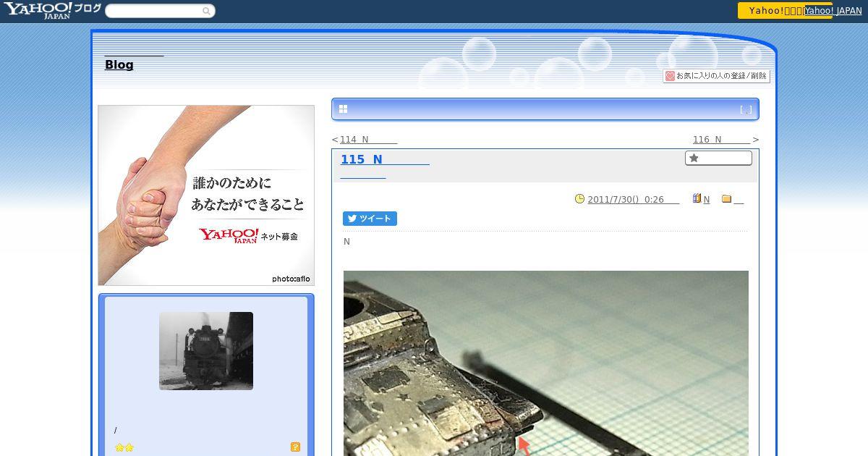
Task: Click the heart icon in favorites button
Action: click(x=671, y=76)
